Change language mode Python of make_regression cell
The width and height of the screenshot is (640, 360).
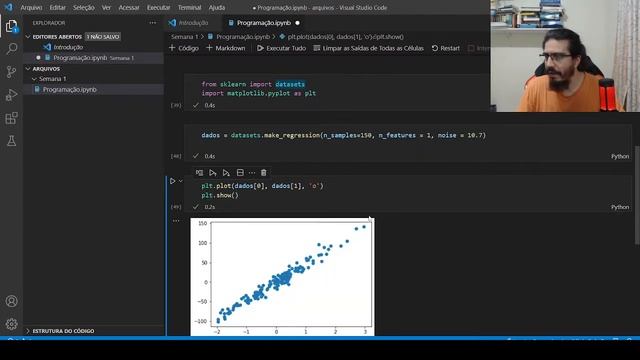[x=620, y=156]
